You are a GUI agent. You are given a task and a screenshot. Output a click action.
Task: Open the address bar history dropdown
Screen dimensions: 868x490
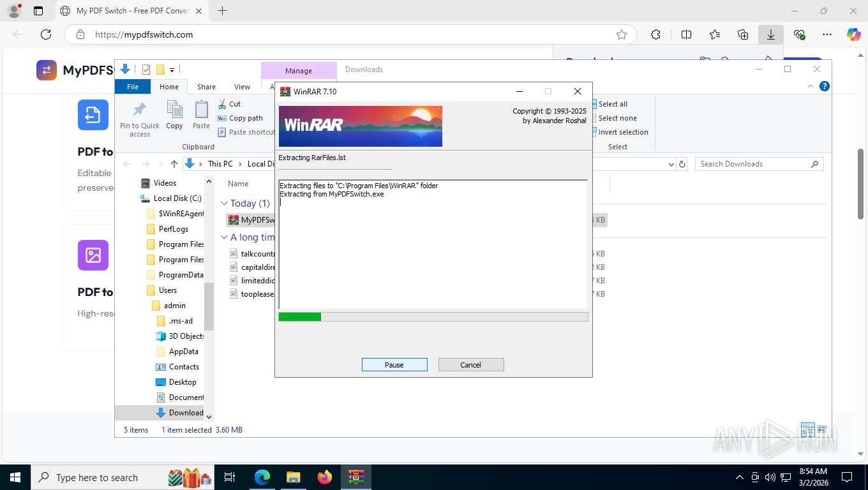(671, 164)
